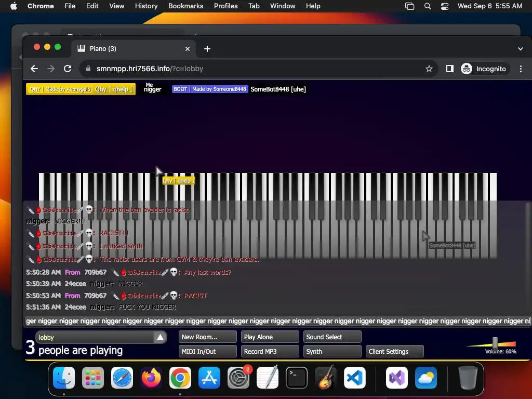Click the 5:50:28 AM timestamp

43,272
